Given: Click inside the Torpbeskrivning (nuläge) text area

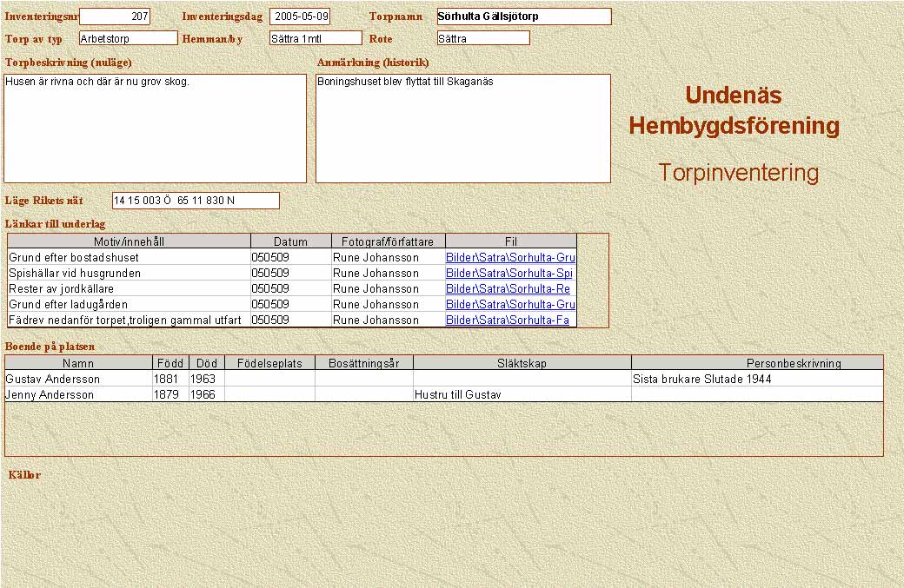Looking at the screenshot, I should 156,129.
